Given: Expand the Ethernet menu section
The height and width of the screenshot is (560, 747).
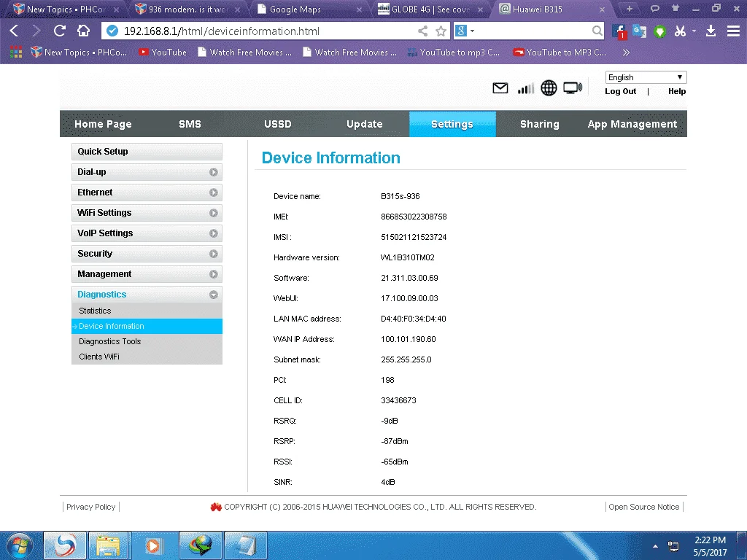Looking at the screenshot, I should (147, 192).
